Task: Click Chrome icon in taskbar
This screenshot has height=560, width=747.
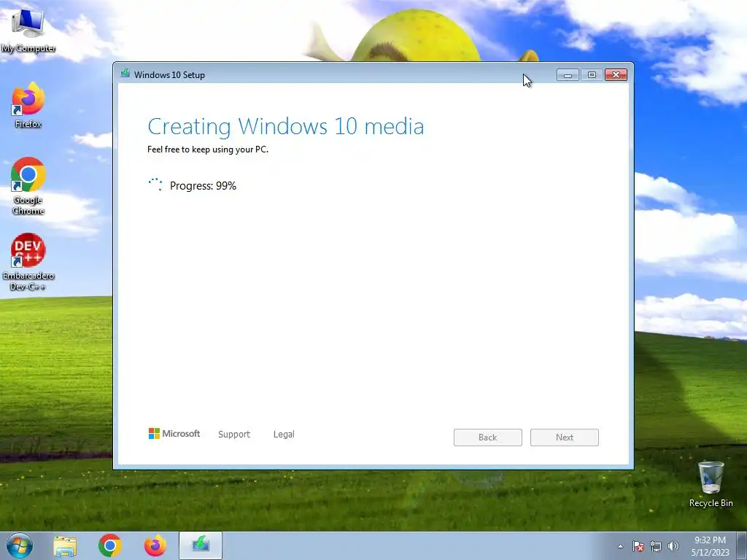Action: [x=110, y=545]
